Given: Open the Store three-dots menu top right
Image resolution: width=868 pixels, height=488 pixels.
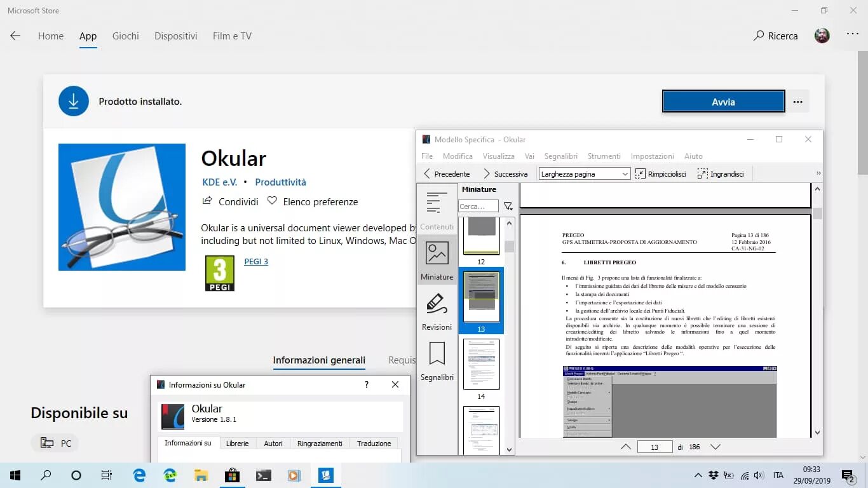Looking at the screenshot, I should (853, 34).
